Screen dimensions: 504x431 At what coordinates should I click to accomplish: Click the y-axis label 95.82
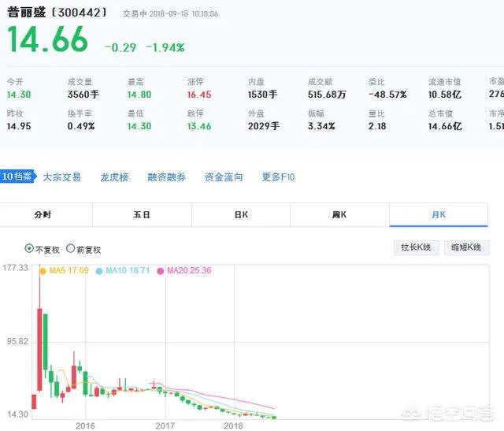17,341
